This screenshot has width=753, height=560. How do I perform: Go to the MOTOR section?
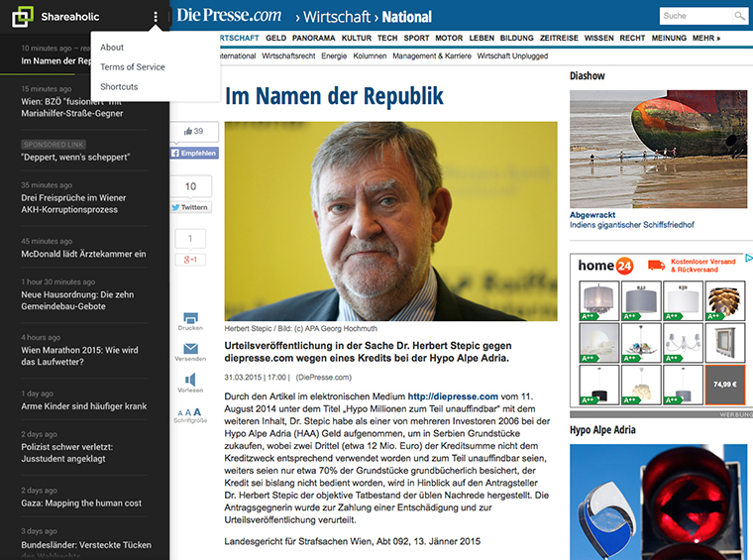coord(449,38)
